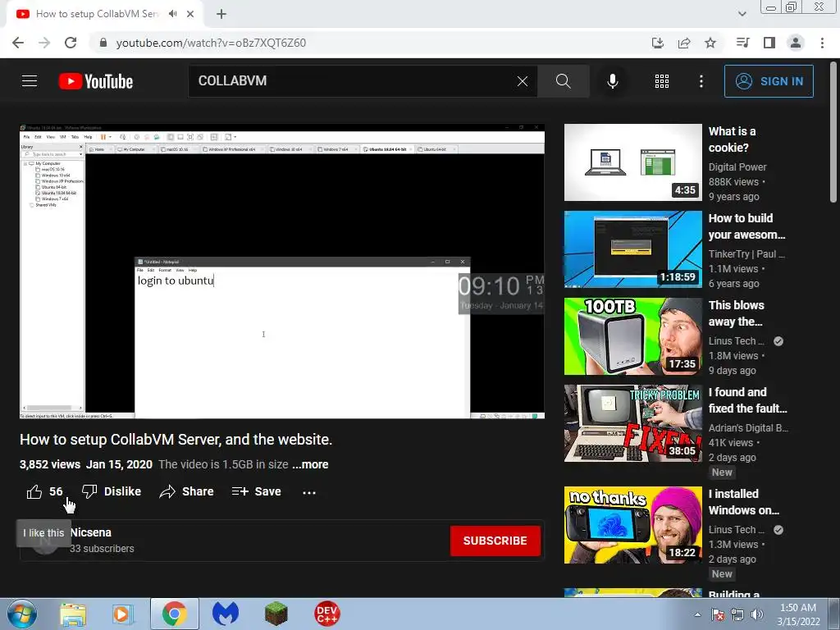Screen dimensions: 840x630
Task: Close the CollabVM YouTube tab
Action: click(x=190, y=15)
